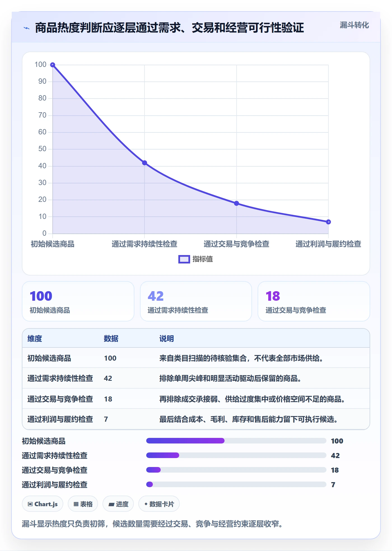
Task: Click the table data cell with value 18
Action: pos(108,399)
